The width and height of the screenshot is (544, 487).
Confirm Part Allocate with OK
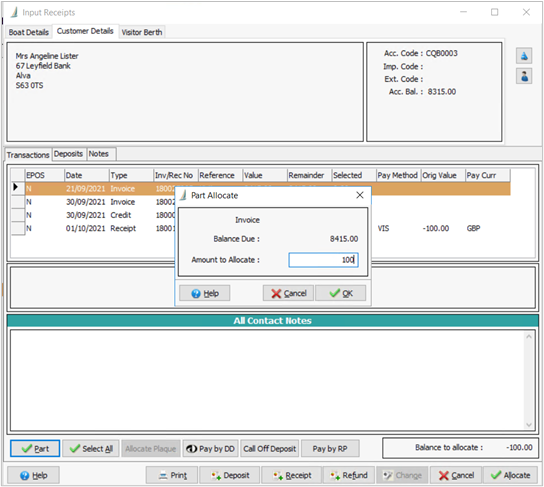[340, 293]
